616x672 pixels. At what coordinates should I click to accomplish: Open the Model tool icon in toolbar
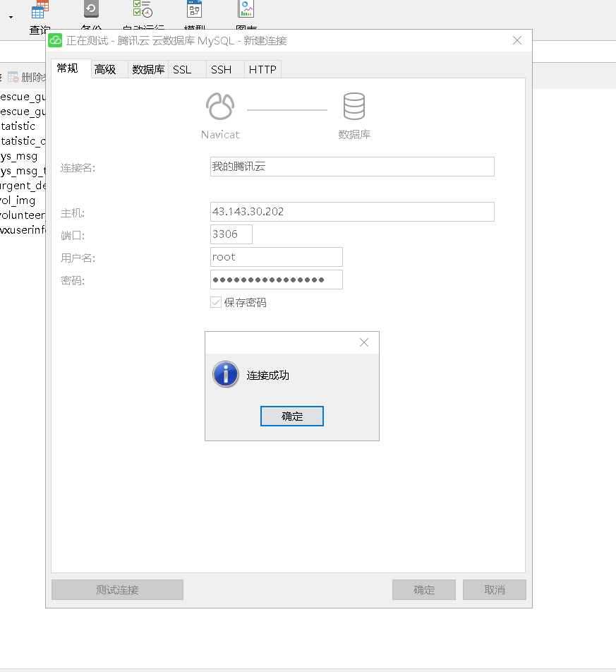[x=195, y=9]
